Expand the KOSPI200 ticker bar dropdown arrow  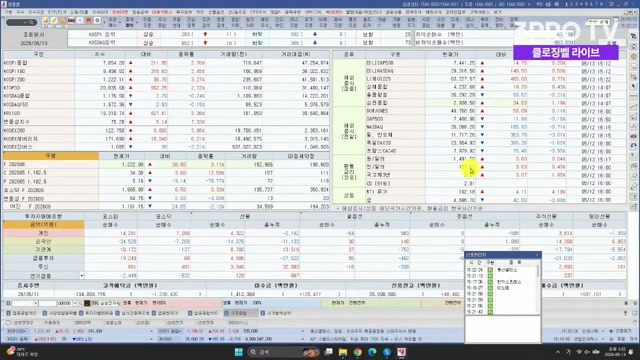tap(151, 331)
